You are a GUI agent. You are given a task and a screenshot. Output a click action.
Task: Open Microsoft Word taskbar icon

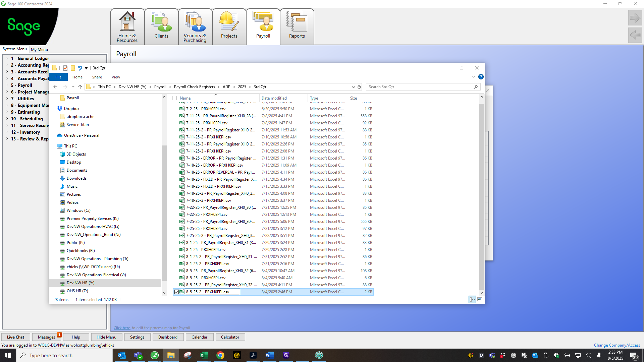(x=269, y=355)
